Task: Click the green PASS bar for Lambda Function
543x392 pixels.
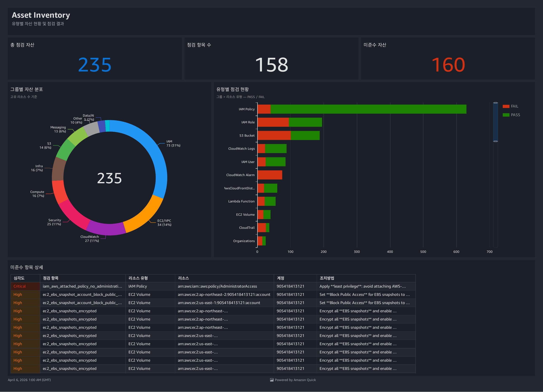Action: (270, 201)
